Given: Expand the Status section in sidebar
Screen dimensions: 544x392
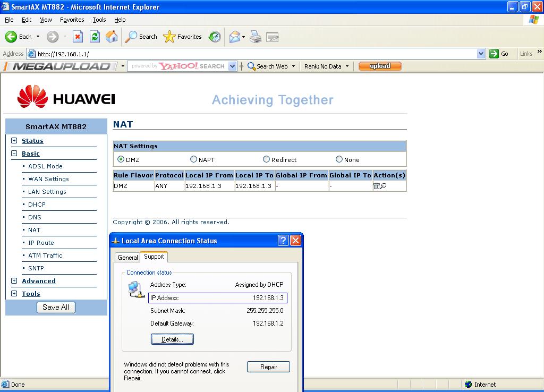Looking at the screenshot, I should pyautogui.click(x=14, y=141).
